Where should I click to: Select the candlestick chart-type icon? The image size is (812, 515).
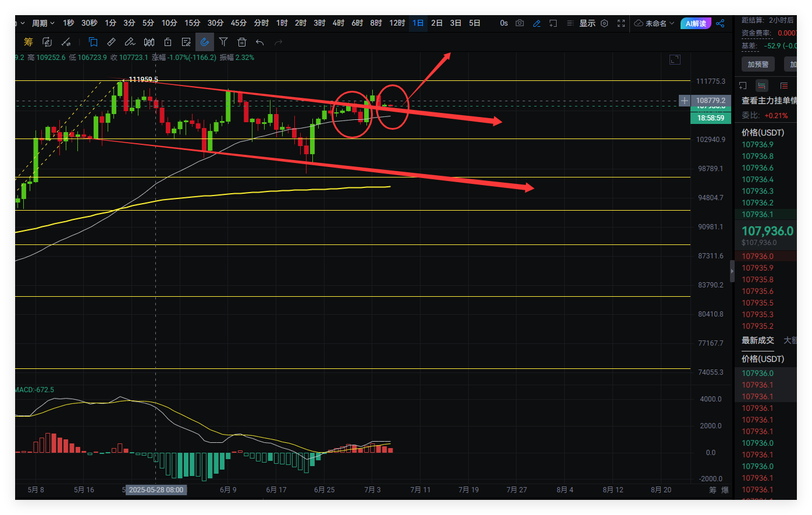click(x=149, y=42)
